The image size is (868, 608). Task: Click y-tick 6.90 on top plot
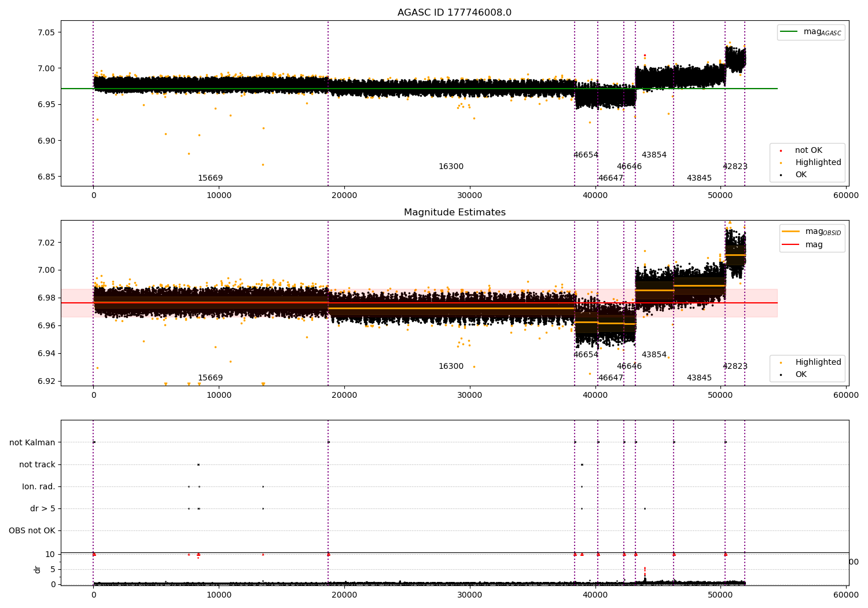[47, 141]
